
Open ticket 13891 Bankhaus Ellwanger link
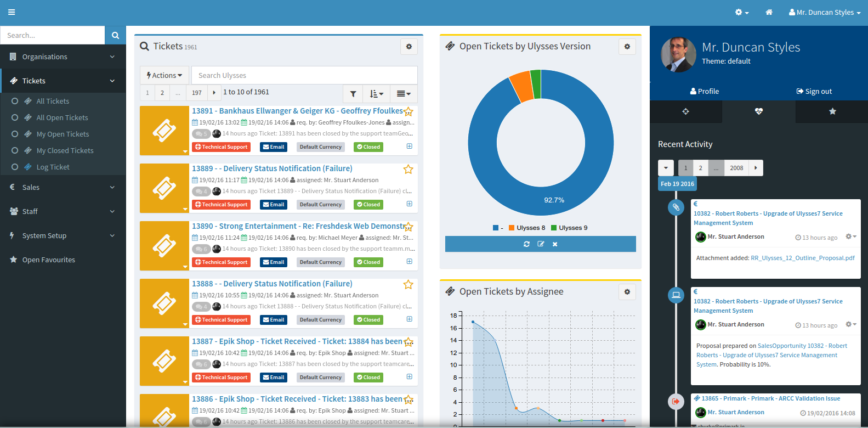click(x=297, y=111)
